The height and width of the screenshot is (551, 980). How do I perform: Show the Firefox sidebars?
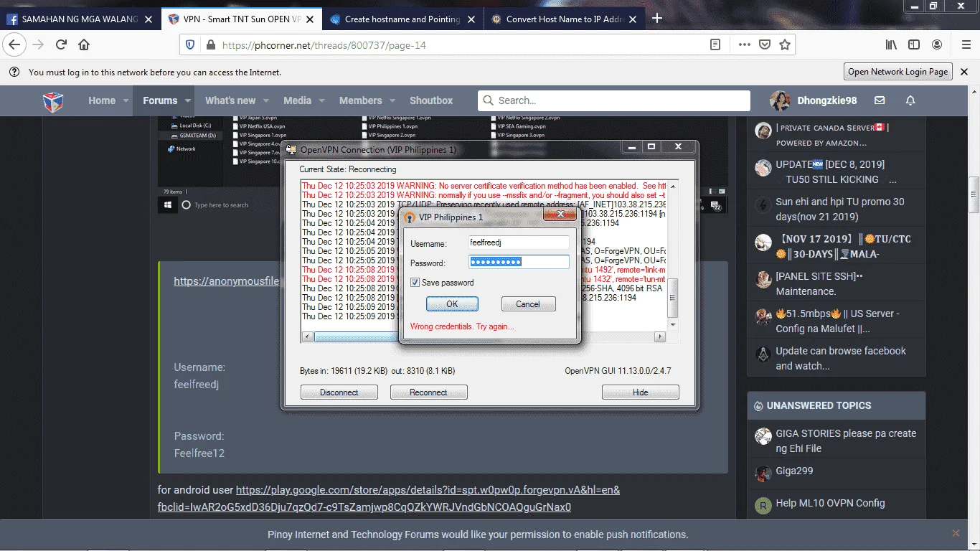coord(914,44)
